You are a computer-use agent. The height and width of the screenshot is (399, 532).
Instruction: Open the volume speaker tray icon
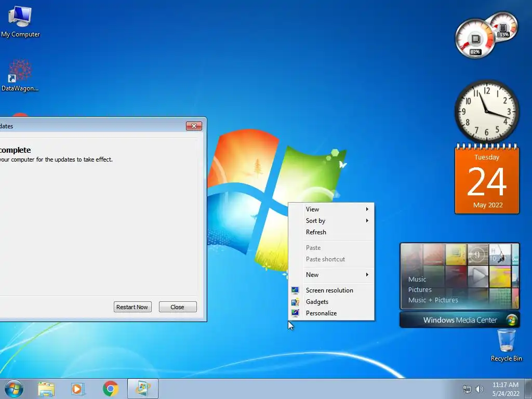[x=480, y=389]
